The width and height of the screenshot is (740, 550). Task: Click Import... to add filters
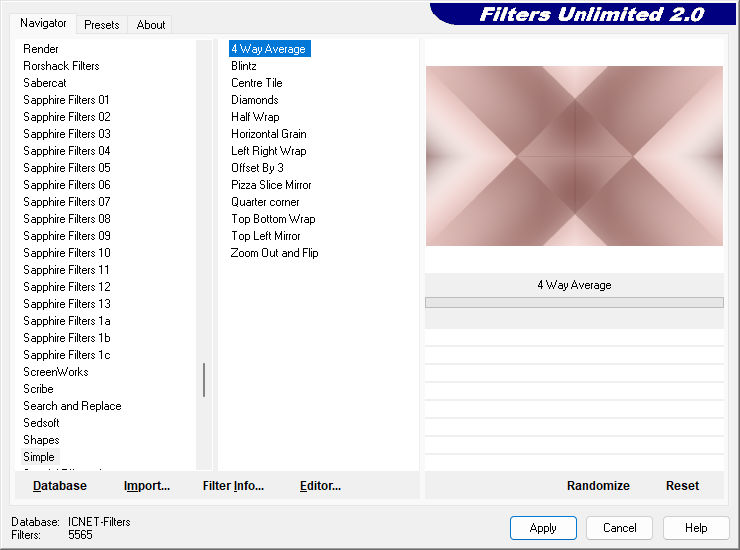coord(147,486)
